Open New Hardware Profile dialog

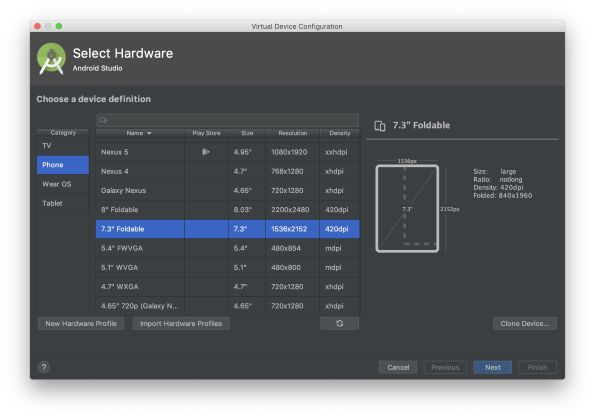pos(81,323)
